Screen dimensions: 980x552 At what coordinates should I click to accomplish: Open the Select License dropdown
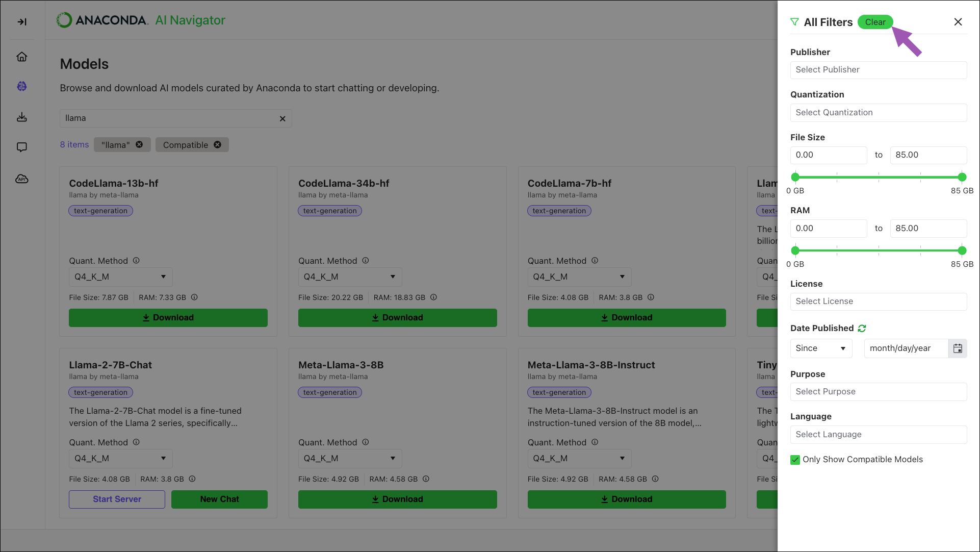tap(879, 302)
